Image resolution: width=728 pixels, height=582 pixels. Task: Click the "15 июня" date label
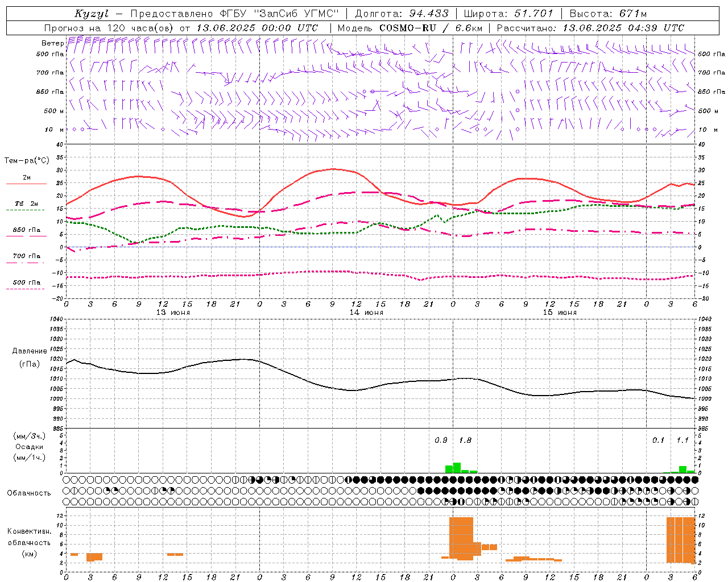560,313
